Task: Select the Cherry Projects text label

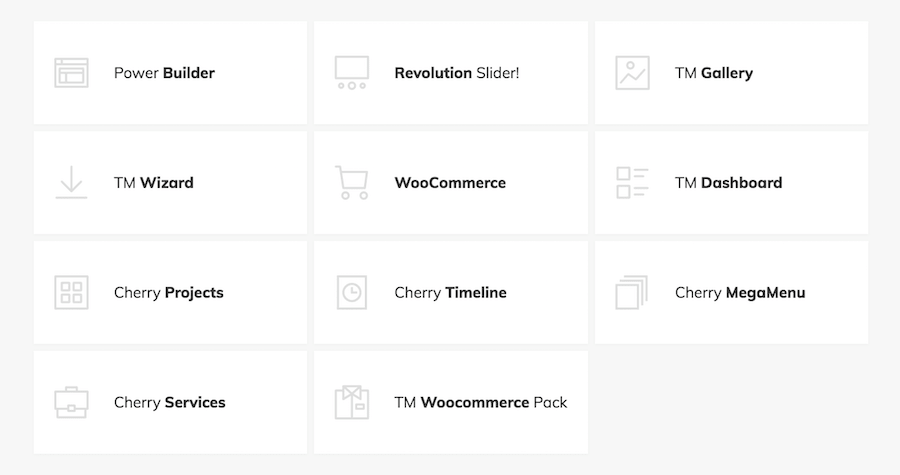Action: [169, 293]
